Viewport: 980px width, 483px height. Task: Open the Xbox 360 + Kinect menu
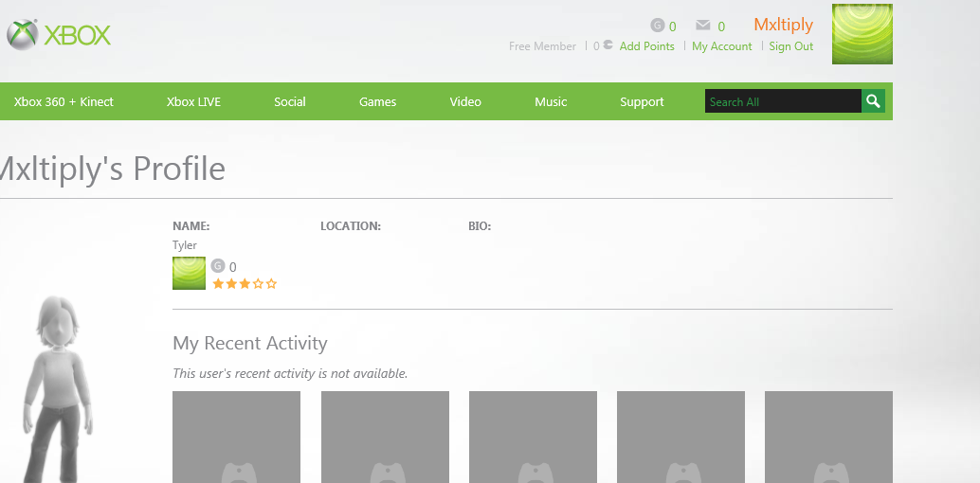tap(64, 102)
